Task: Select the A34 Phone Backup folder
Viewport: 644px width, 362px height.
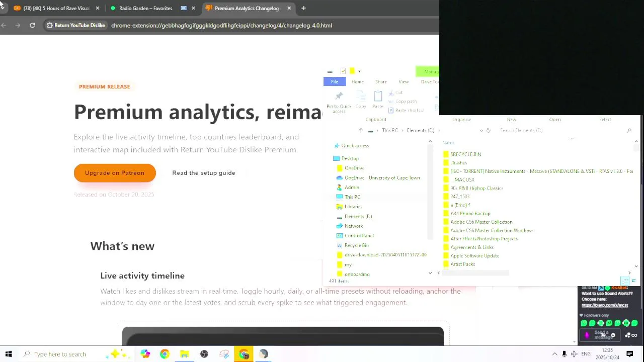Action: pyautogui.click(x=466, y=214)
